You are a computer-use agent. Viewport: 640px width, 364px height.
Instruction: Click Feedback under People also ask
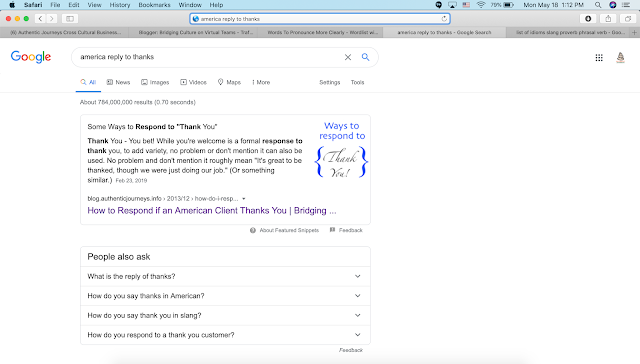(351, 350)
